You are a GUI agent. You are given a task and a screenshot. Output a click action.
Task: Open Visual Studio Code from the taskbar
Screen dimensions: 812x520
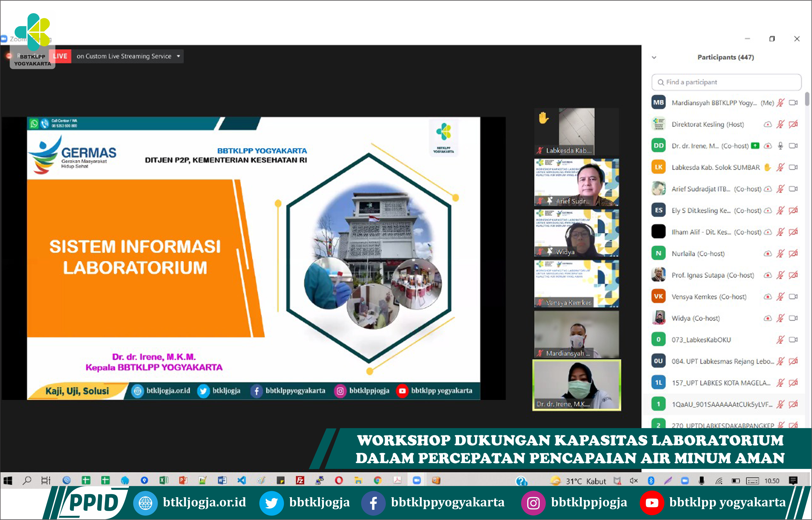click(x=242, y=480)
